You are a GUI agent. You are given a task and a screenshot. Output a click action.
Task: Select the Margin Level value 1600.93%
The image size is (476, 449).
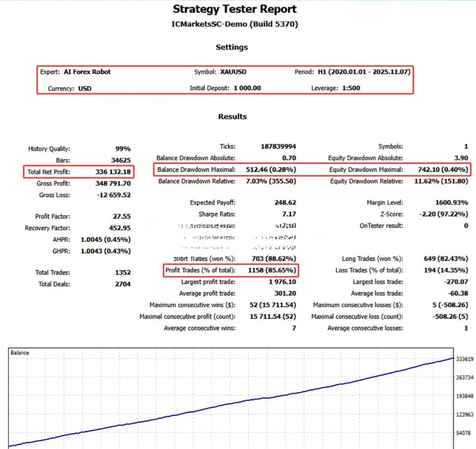coord(451,202)
